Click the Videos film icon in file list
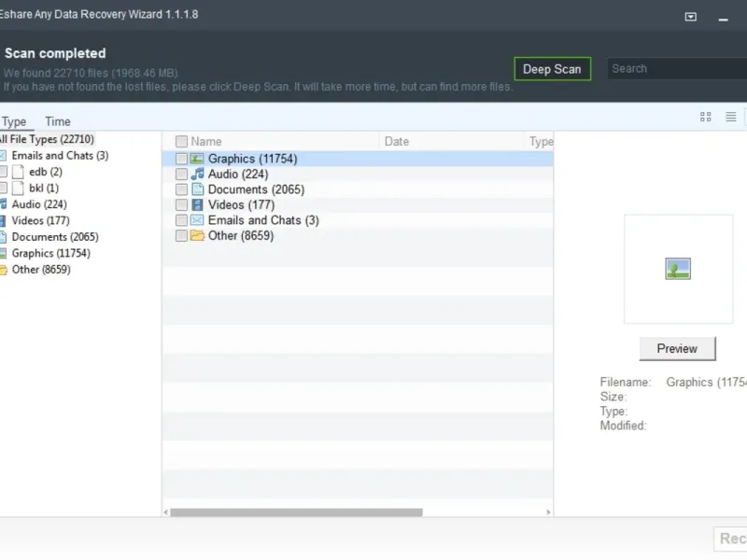Image resolution: width=747 pixels, height=560 pixels. 197,204
